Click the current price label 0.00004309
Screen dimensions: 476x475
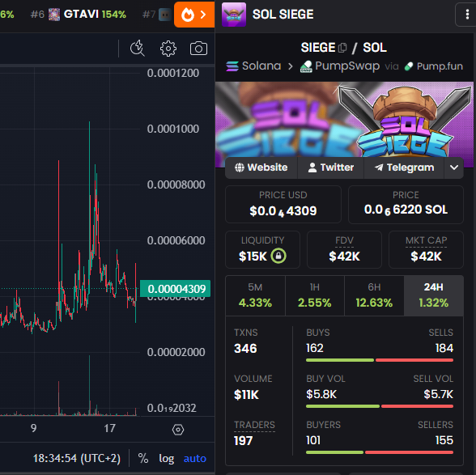pos(175,289)
